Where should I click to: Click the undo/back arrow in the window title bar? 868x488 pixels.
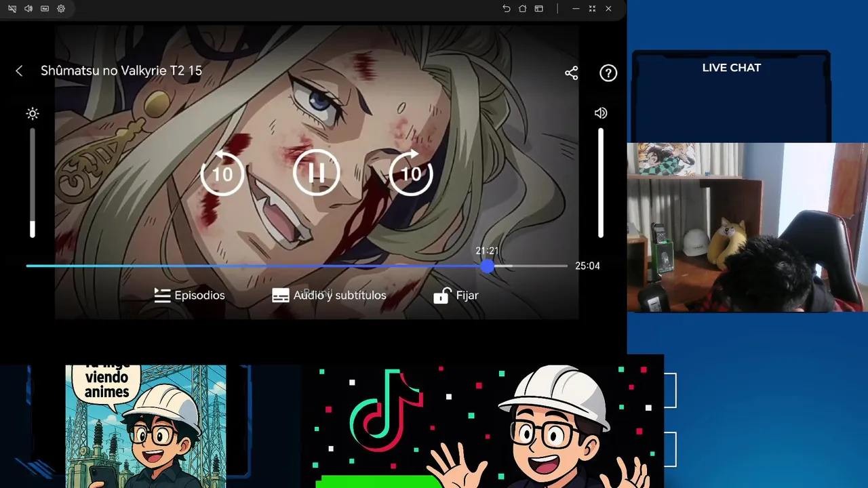click(506, 9)
